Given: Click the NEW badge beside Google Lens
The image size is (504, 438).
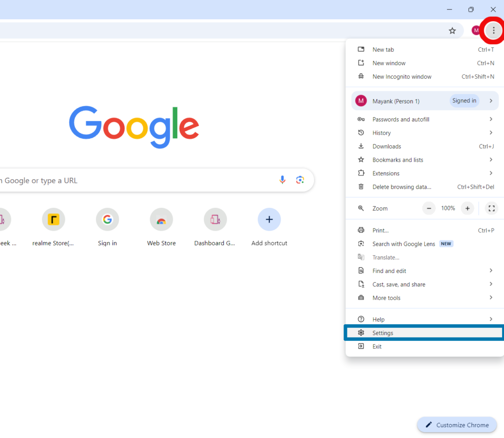Looking at the screenshot, I should coord(446,243).
